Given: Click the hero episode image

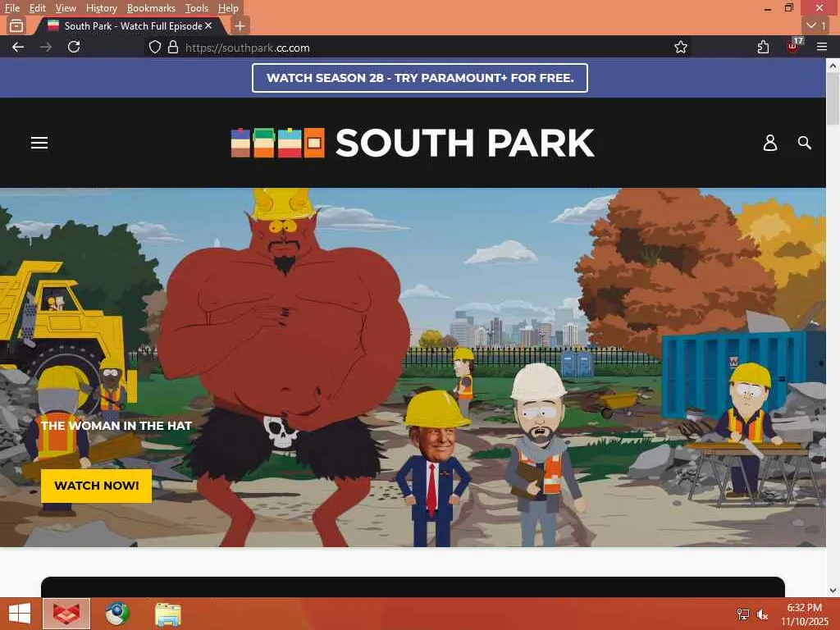Looking at the screenshot, I should click(x=413, y=367).
